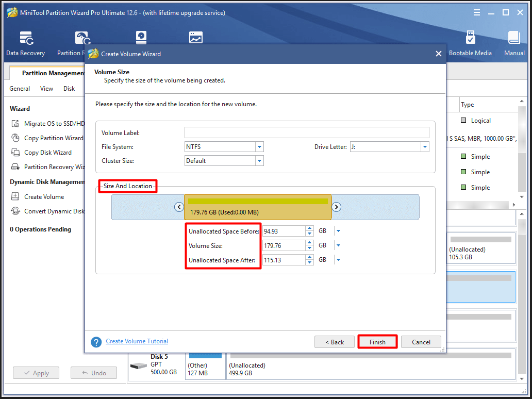Click the help icon beside tutorial link

96,342
